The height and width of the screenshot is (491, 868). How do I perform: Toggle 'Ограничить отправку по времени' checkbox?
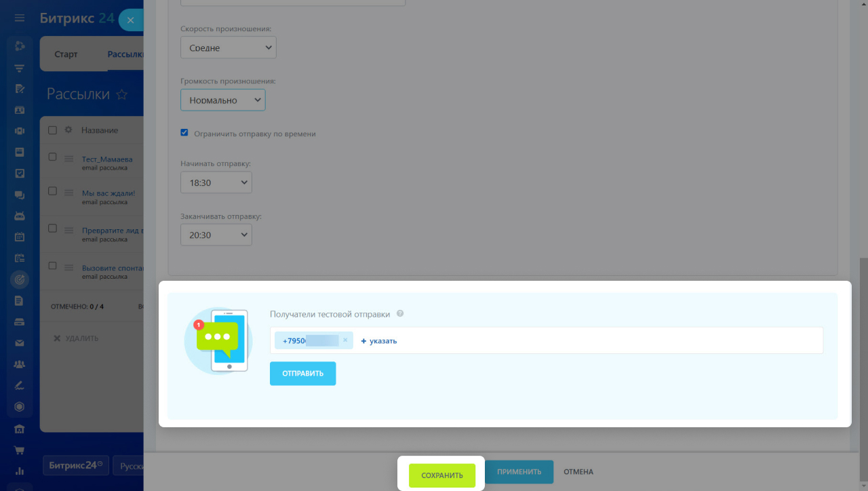pyautogui.click(x=184, y=133)
